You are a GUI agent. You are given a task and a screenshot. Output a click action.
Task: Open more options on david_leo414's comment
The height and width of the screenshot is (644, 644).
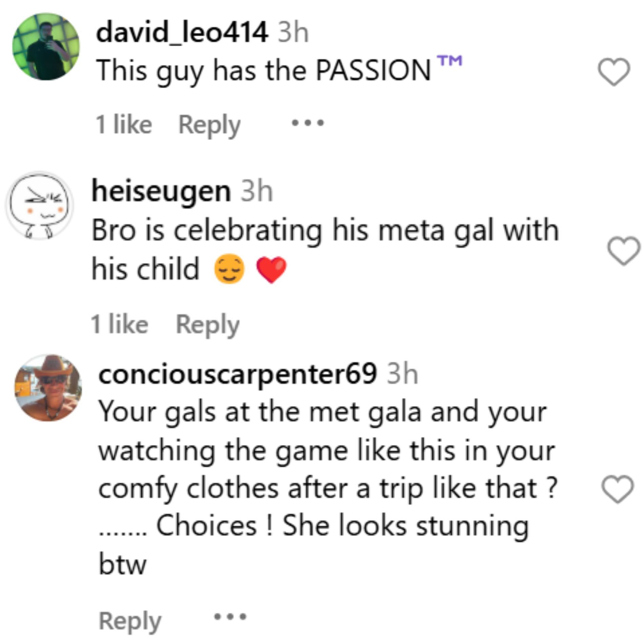pyautogui.click(x=308, y=123)
